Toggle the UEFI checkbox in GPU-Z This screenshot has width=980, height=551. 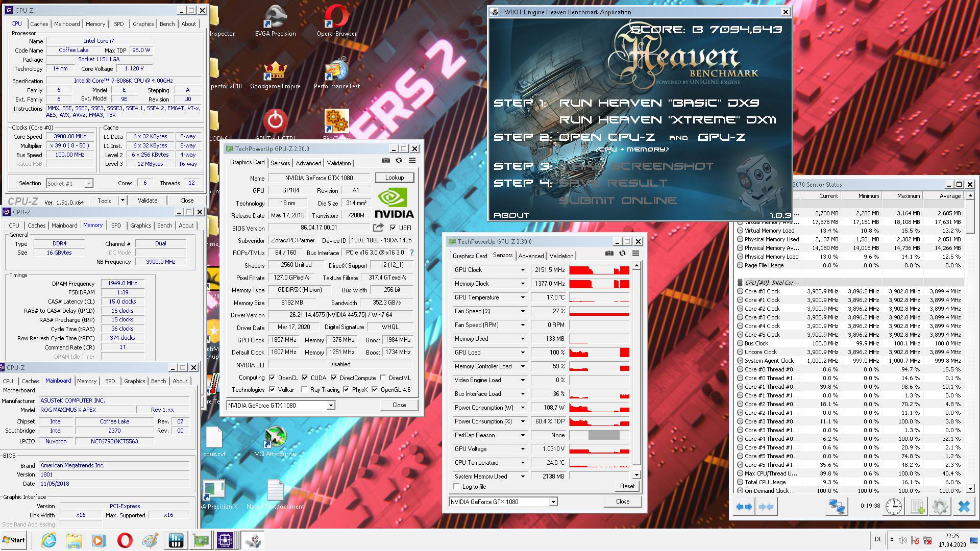[x=393, y=228]
